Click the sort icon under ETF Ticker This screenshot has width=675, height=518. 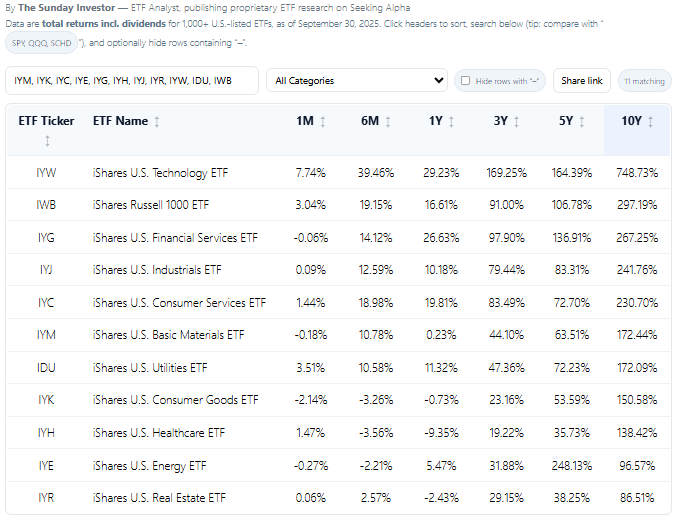point(47,142)
